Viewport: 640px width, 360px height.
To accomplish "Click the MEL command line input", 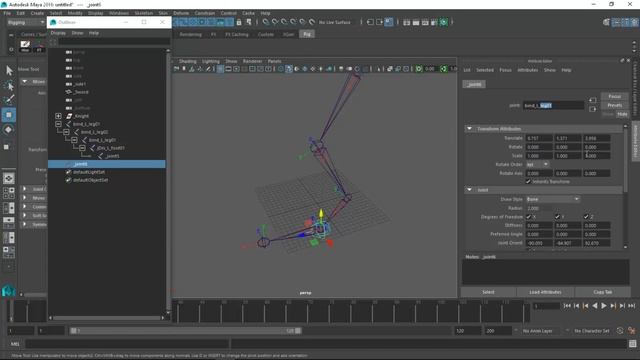I will click(127, 344).
